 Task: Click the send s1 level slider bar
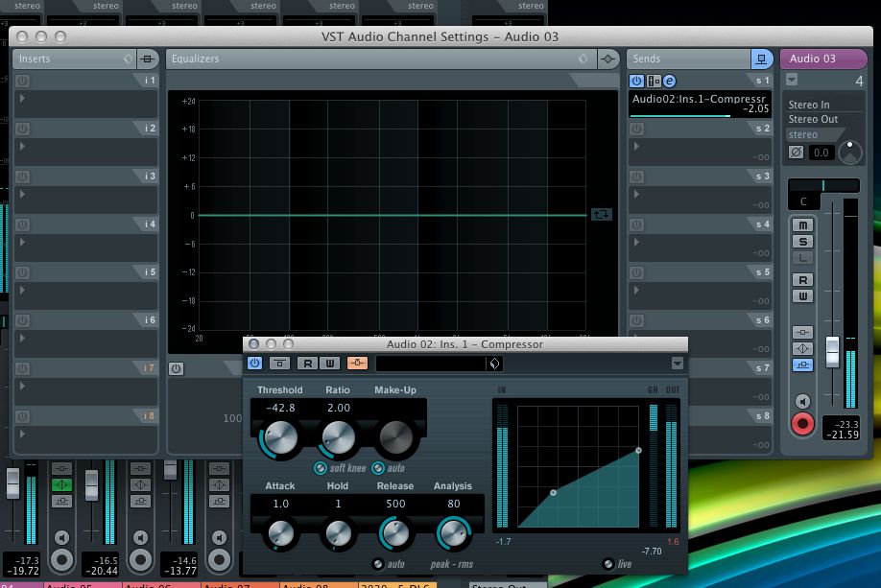point(700,116)
